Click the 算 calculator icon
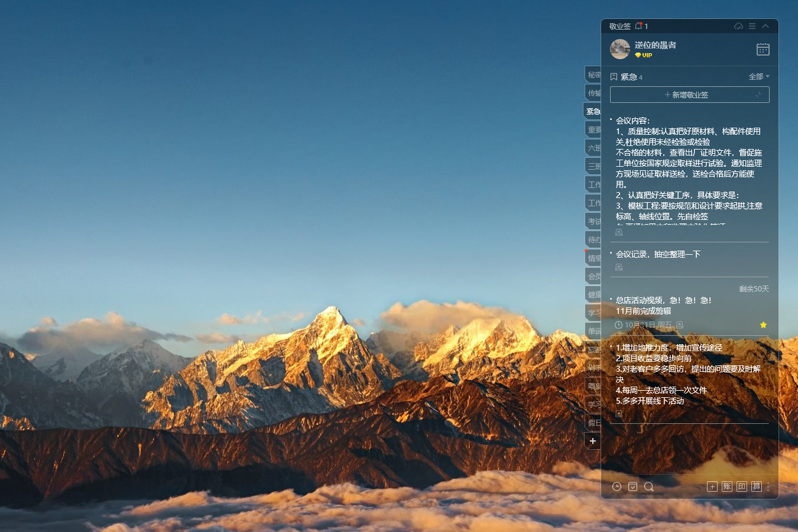The height and width of the screenshot is (532, 798). 757,486
